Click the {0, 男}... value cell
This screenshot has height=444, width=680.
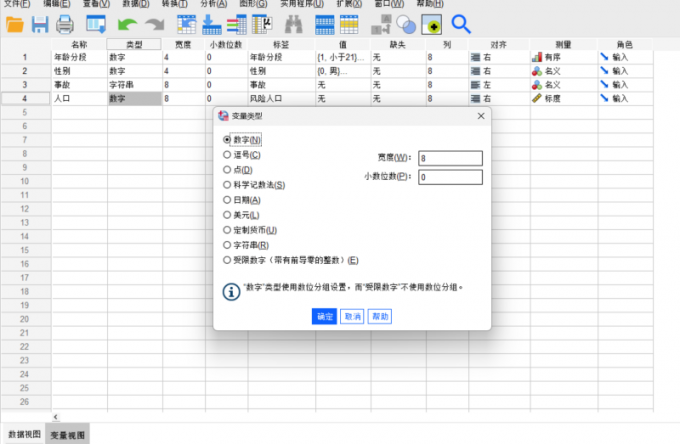click(x=343, y=71)
